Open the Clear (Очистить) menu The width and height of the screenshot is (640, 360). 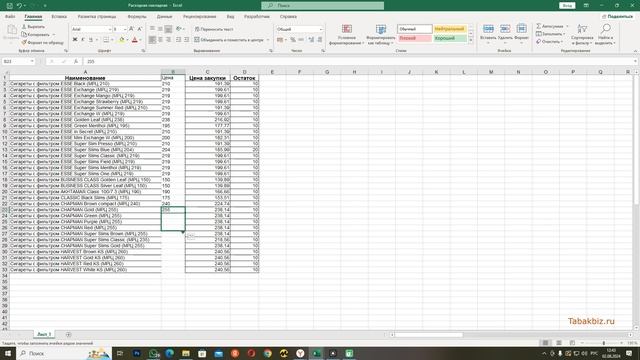click(x=549, y=42)
